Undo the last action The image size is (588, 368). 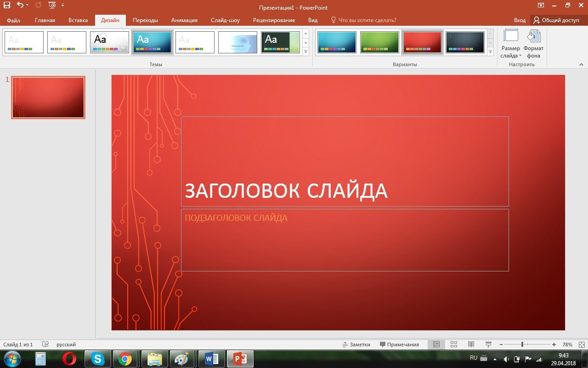coord(20,5)
